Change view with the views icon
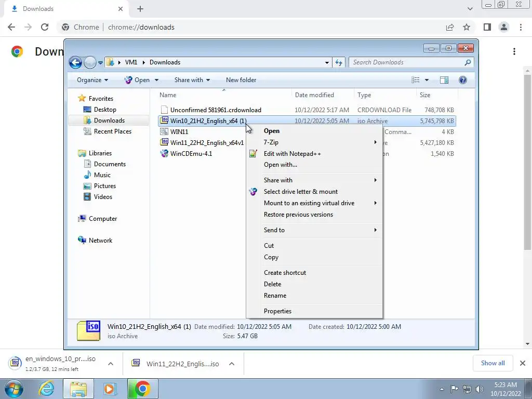Viewport: 532px width, 399px height. click(415, 80)
